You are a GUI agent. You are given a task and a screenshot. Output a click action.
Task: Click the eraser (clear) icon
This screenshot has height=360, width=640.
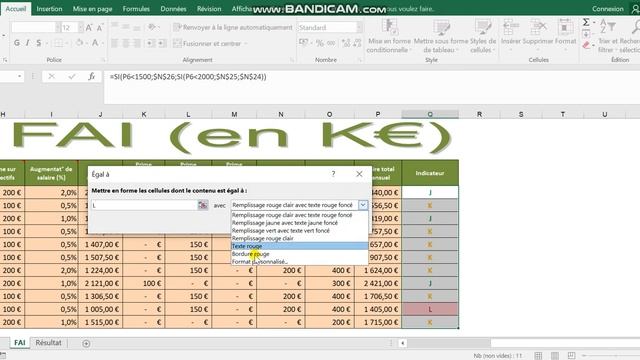pos(586,45)
